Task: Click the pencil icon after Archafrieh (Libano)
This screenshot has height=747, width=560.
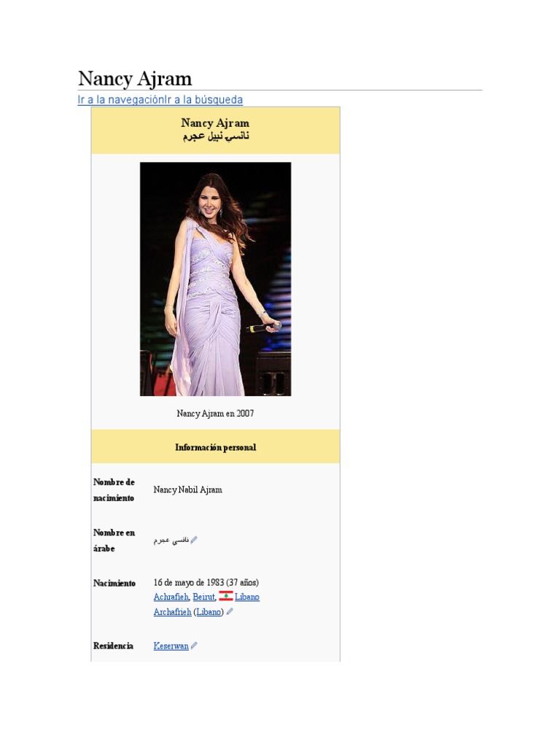Action: pyautogui.click(x=230, y=612)
